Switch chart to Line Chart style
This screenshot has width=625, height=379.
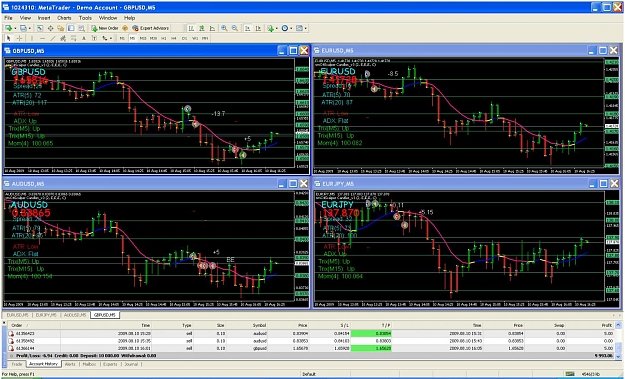click(212, 28)
